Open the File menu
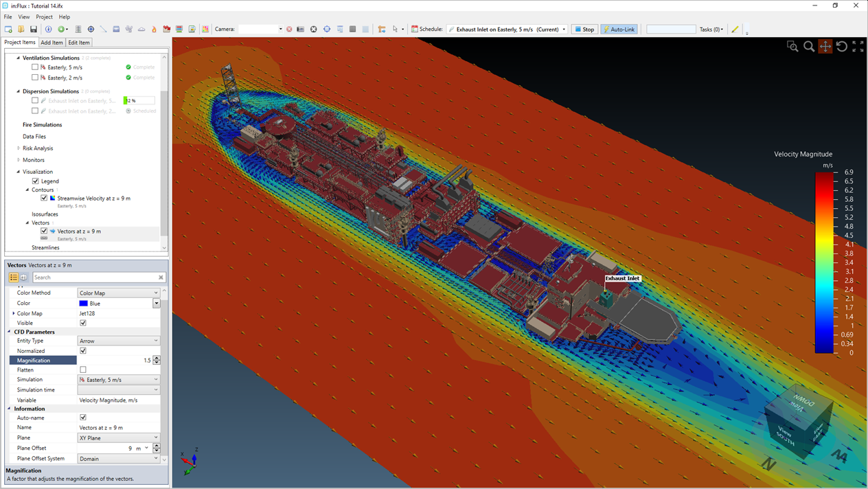Screen dimensions: 868x489 pyautogui.click(x=8, y=17)
